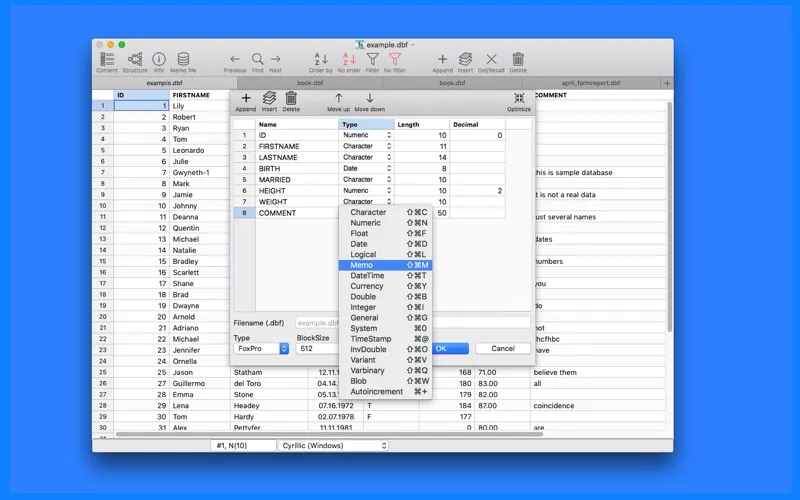Click the Del/Recall icon
800x500 pixels.
[491, 59]
